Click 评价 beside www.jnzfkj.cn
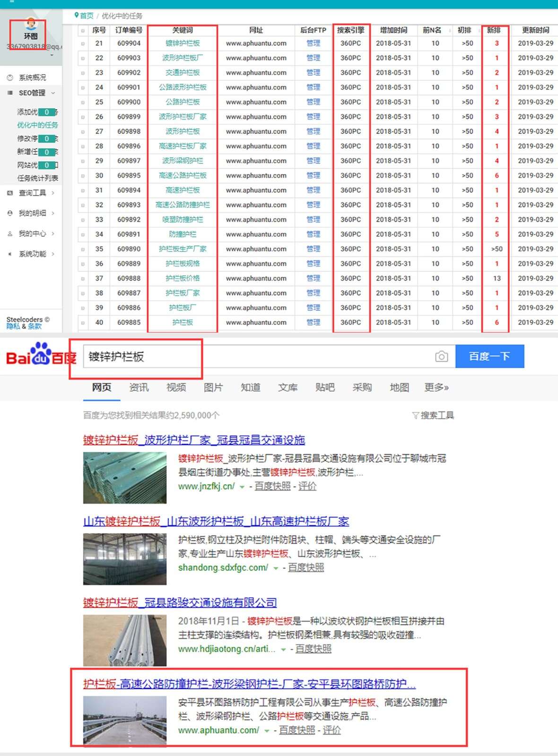The height and width of the screenshot is (756, 558). (x=307, y=487)
